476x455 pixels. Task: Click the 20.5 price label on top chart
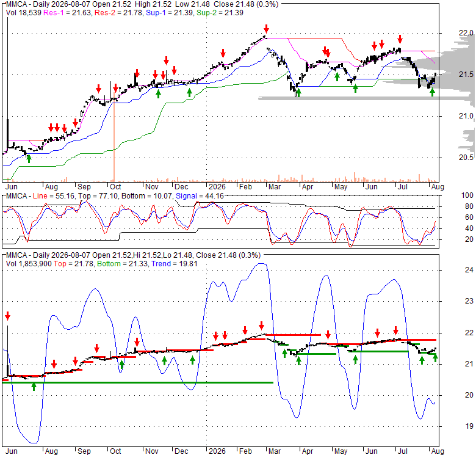(x=466, y=158)
